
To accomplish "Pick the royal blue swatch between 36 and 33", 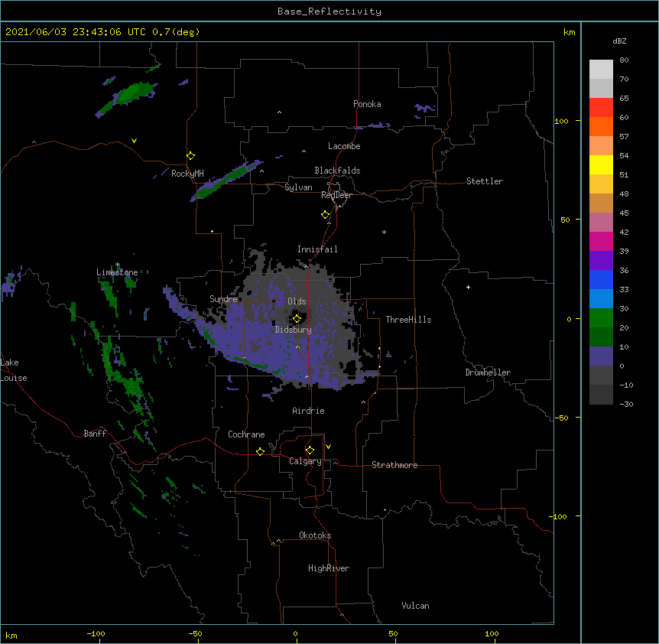I will [601, 279].
